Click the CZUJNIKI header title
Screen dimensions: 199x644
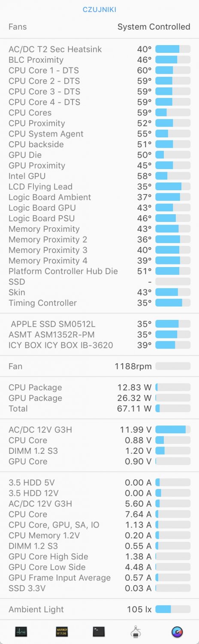coord(99,9)
